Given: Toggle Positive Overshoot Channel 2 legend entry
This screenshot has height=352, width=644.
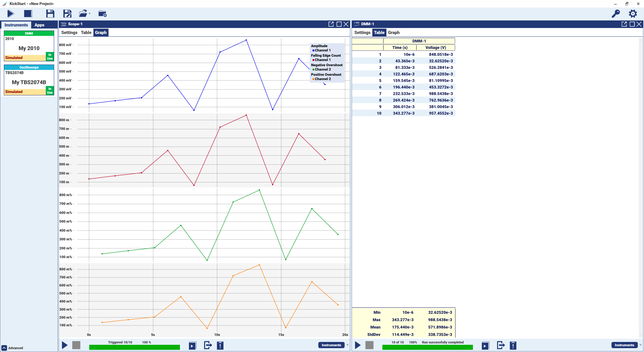Looking at the screenshot, I should point(322,79).
